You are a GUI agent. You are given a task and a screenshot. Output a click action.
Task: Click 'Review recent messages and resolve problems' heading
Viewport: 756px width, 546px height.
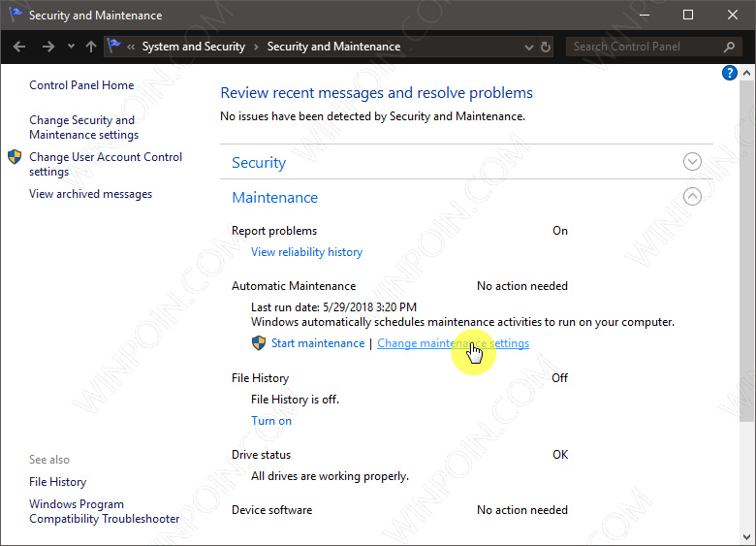pos(377,92)
